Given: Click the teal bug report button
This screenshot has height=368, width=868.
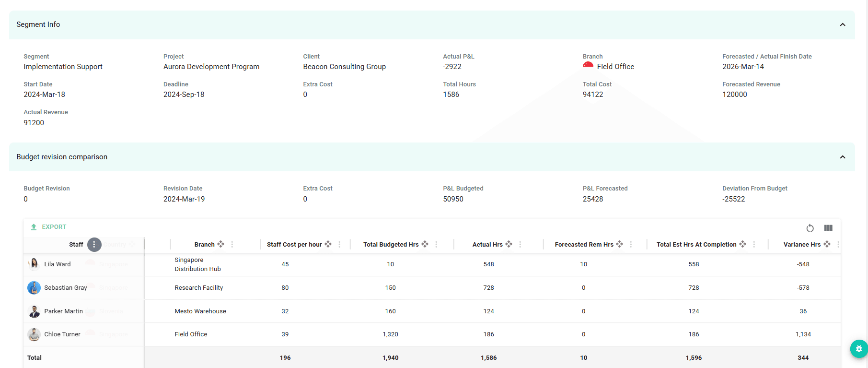Looking at the screenshot, I should coord(858,349).
